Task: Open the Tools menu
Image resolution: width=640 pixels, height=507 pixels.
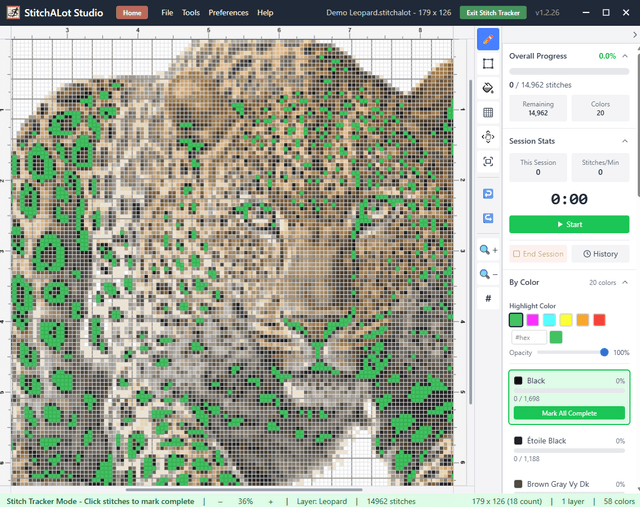Action: point(191,13)
